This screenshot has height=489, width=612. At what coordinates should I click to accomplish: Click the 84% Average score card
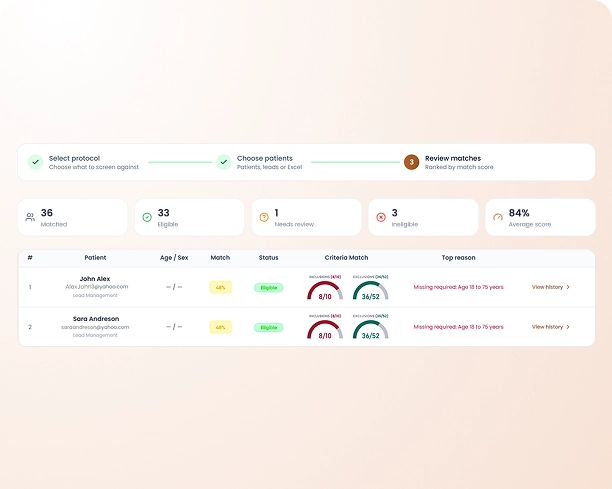click(540, 217)
